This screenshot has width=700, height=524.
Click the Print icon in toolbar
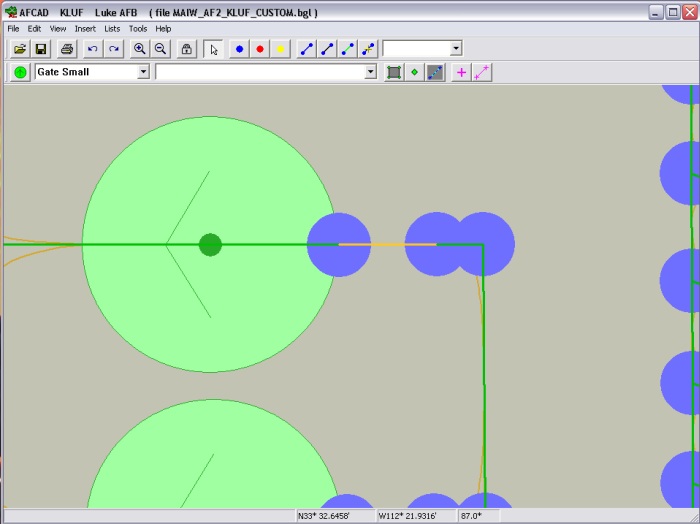(x=67, y=49)
